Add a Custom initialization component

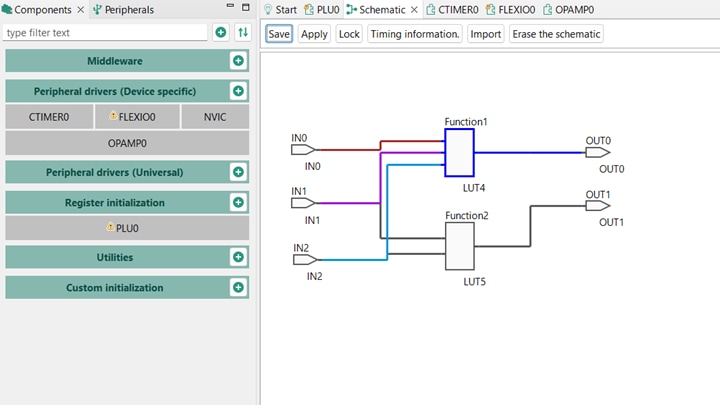tap(238, 288)
